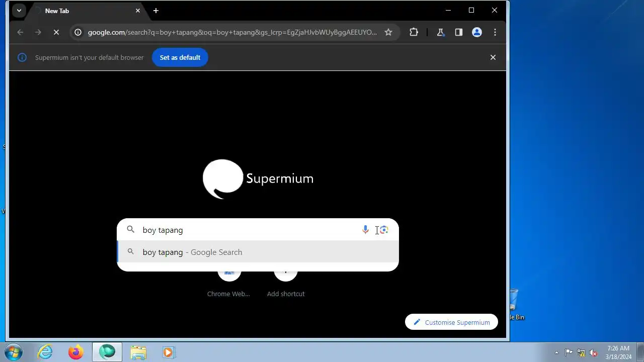
Task: Click the Supermium taskbar icon
Action: tap(107, 352)
